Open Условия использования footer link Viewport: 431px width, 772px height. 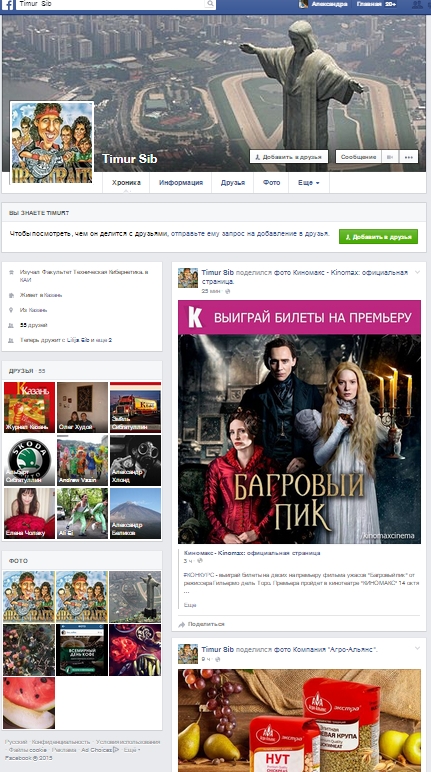point(128,742)
